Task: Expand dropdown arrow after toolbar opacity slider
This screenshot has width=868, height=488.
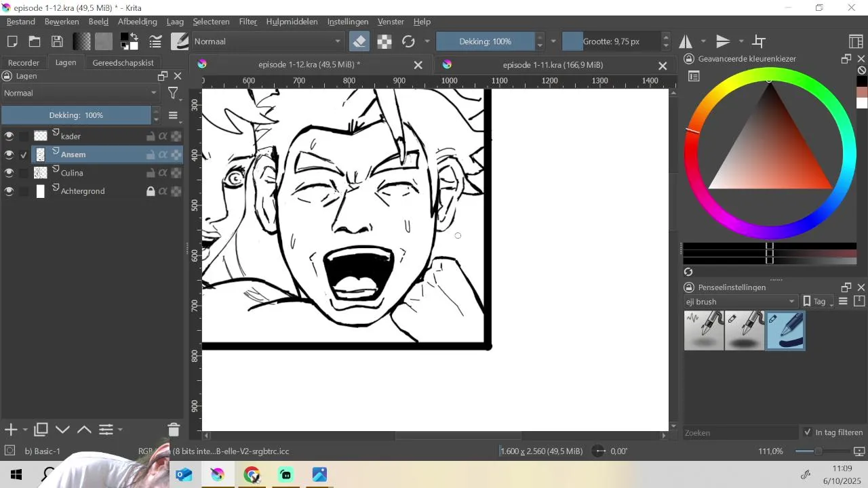Action: [x=553, y=41]
